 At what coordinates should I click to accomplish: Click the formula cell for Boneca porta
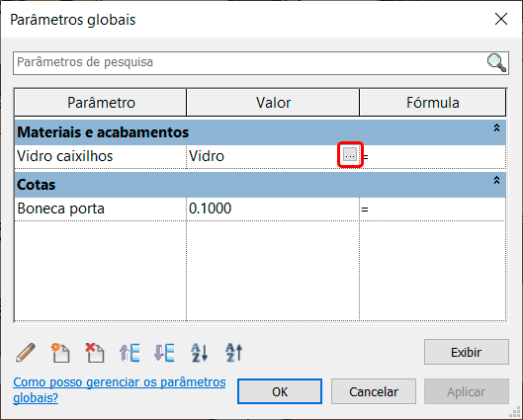[x=433, y=209]
